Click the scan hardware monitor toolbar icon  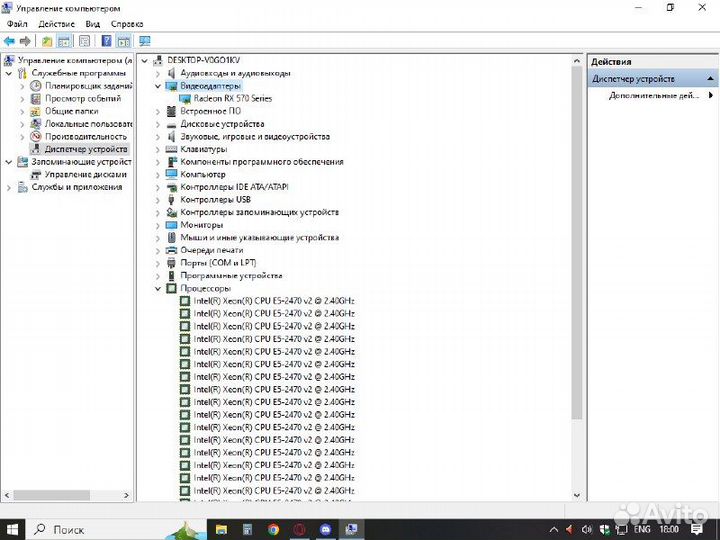(x=144, y=41)
